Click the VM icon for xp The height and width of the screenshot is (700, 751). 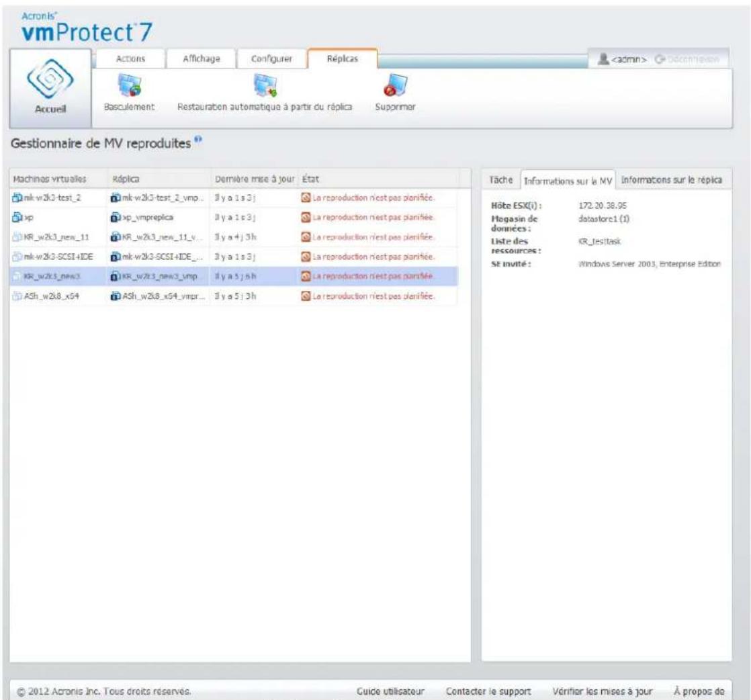[x=17, y=217]
